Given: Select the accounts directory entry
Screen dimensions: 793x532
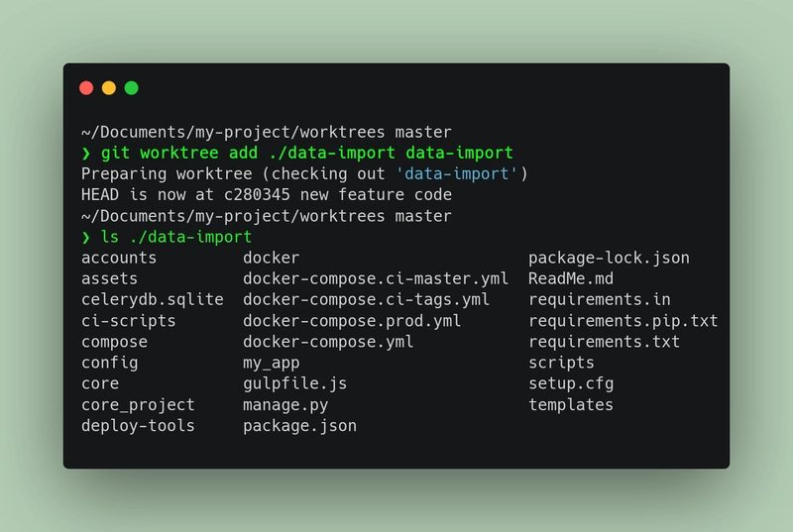Looking at the screenshot, I should coord(119,259).
